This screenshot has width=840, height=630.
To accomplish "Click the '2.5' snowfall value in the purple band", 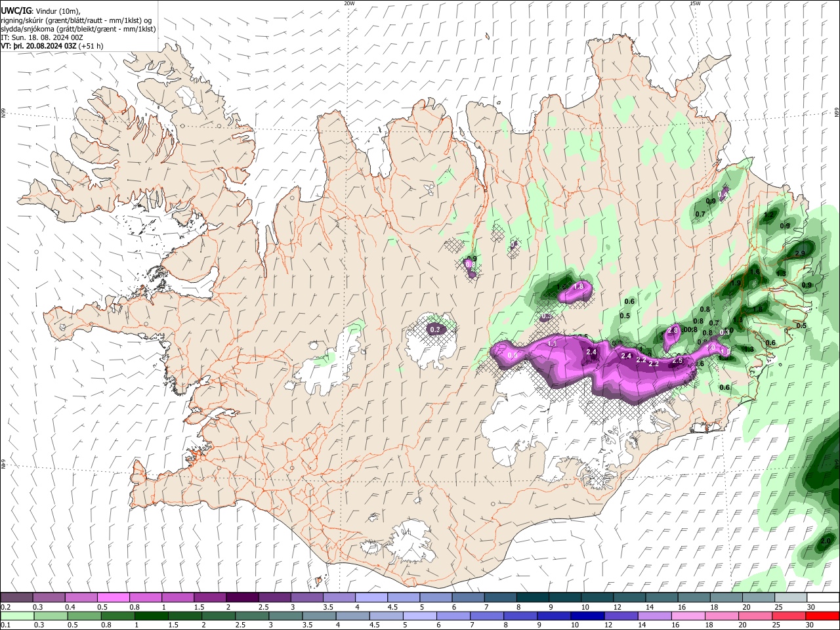I will pos(677,360).
